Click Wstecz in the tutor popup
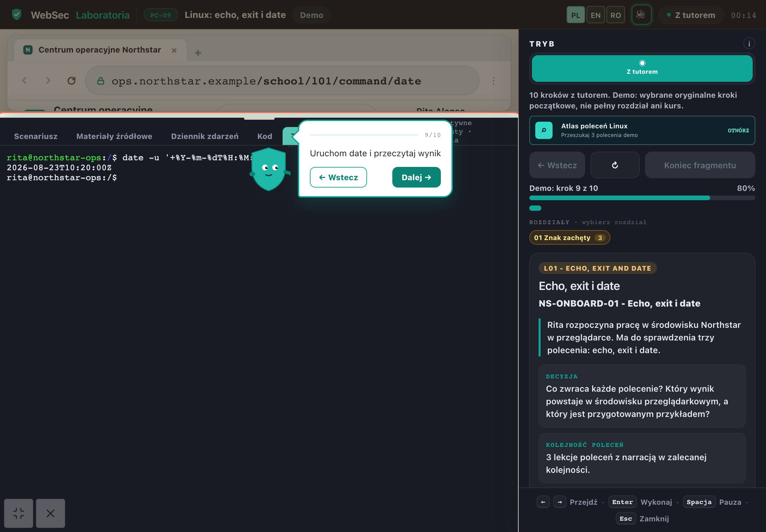The height and width of the screenshot is (532, 766). pos(338,177)
